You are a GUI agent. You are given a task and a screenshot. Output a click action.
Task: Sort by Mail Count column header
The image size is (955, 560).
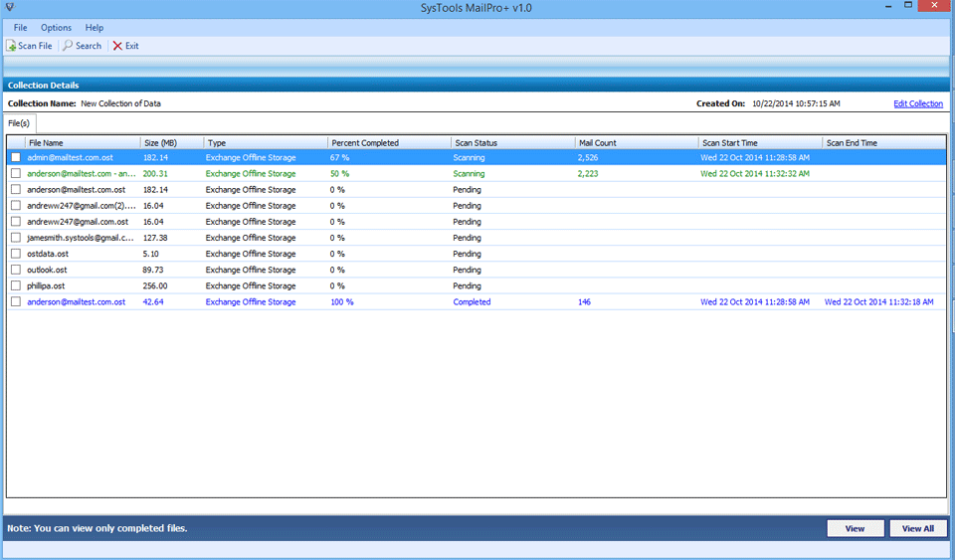[637, 142]
